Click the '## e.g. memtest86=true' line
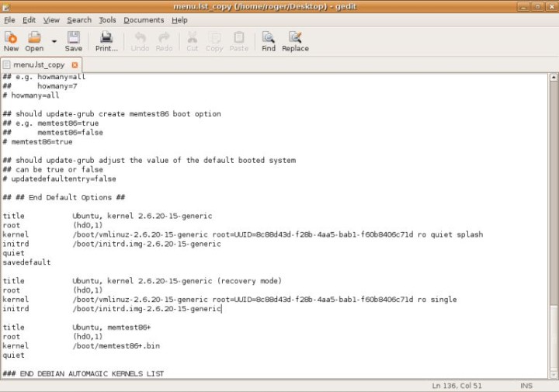This screenshot has width=559, height=392. [x=50, y=123]
